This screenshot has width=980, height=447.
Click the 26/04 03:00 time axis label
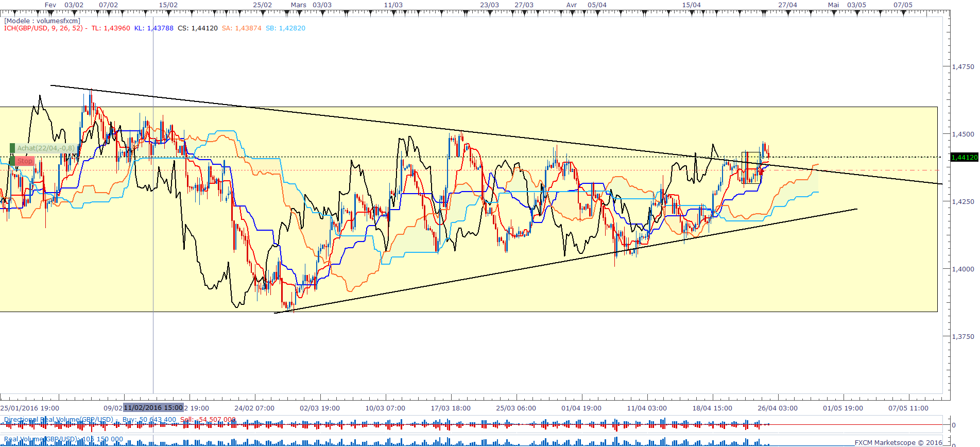click(778, 408)
